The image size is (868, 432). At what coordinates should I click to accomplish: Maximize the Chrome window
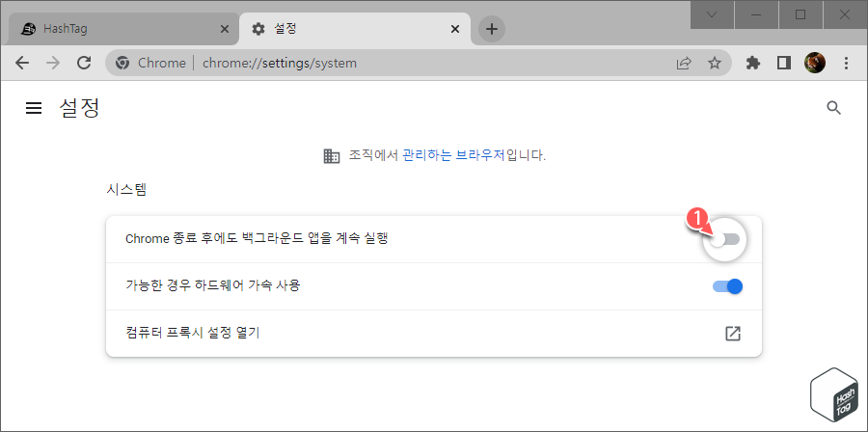tap(800, 14)
